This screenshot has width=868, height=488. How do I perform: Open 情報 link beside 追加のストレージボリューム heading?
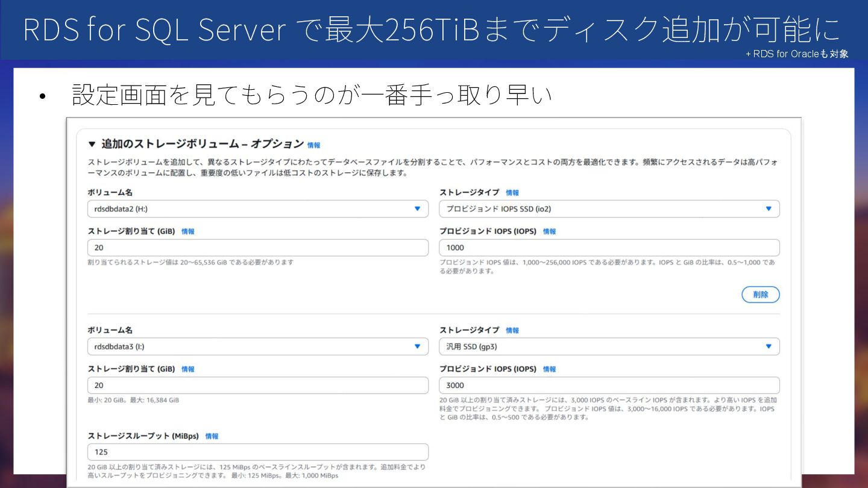[313, 145]
